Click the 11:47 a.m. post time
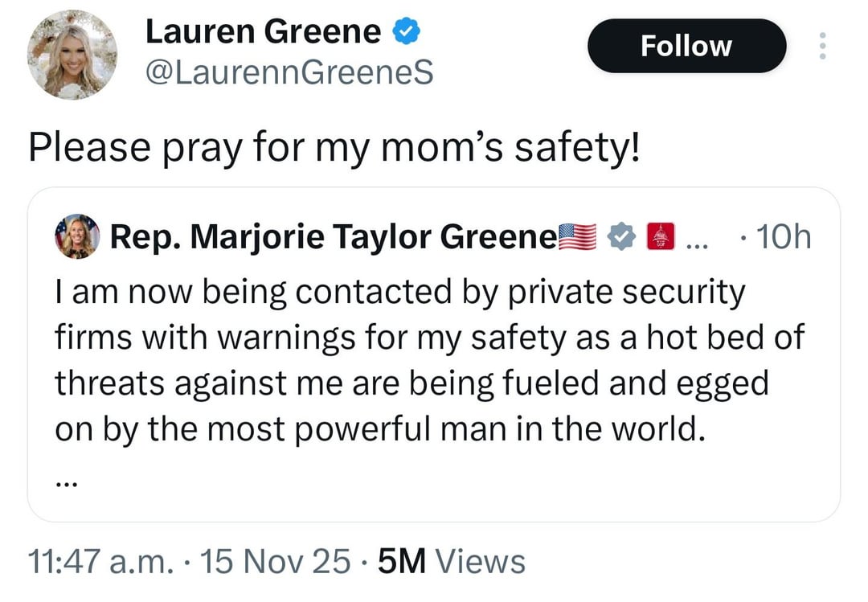 100,561
